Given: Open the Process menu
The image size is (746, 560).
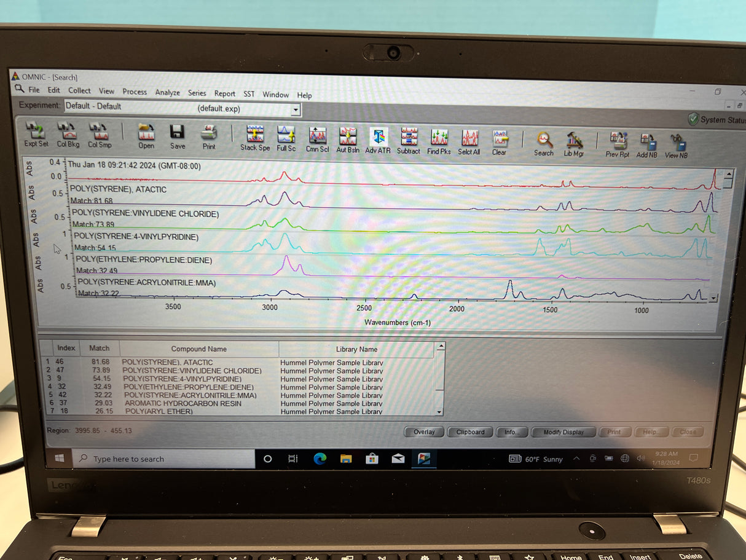Looking at the screenshot, I should (x=134, y=92).
